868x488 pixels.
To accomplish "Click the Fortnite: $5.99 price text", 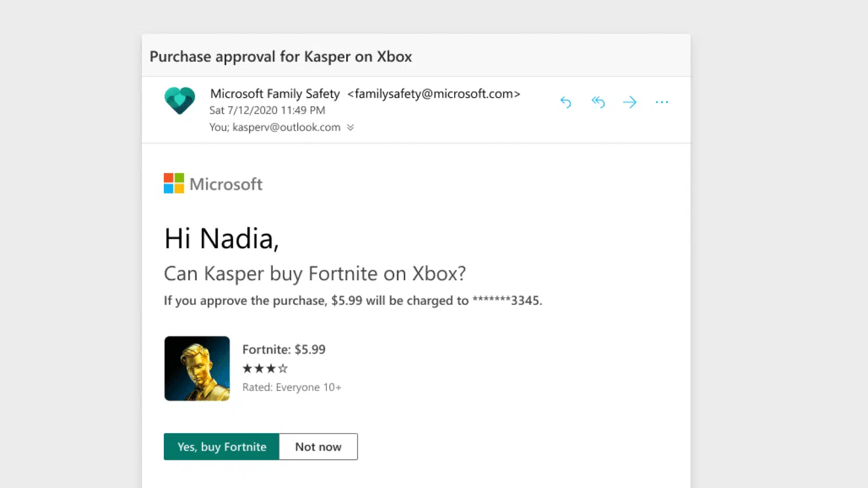I will 284,349.
